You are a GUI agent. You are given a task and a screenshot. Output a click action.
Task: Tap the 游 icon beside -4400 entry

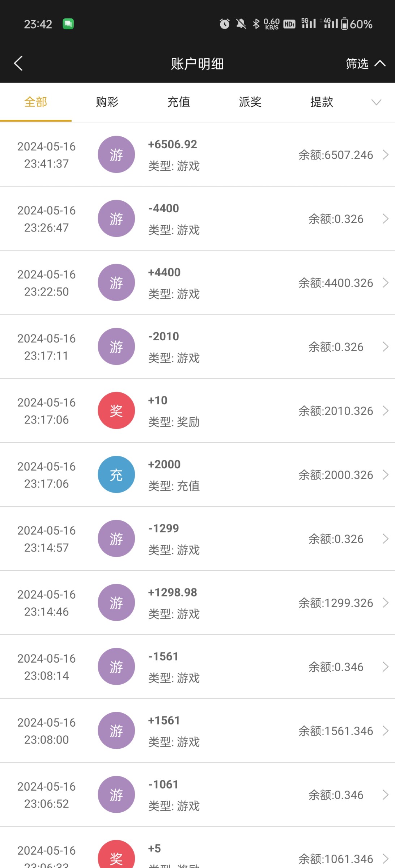(x=116, y=219)
